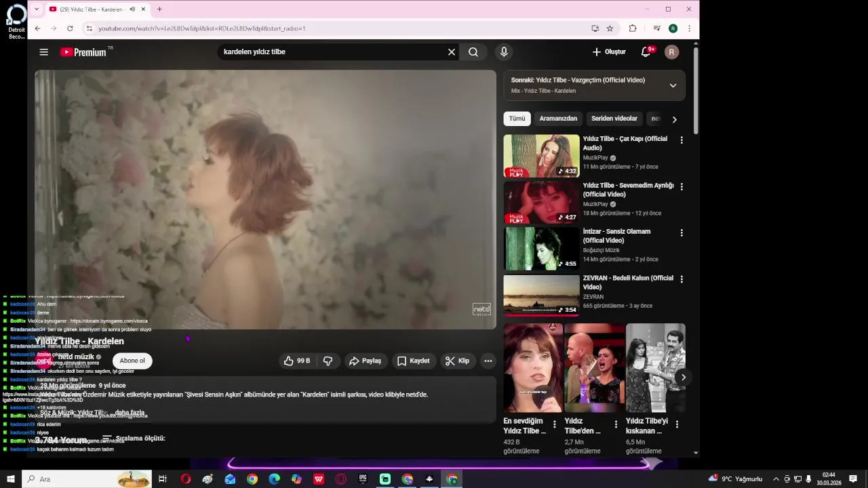Open options for Yıldız Tilbe'yi kıskanan short
This screenshot has height=488, width=868.
coord(677,425)
